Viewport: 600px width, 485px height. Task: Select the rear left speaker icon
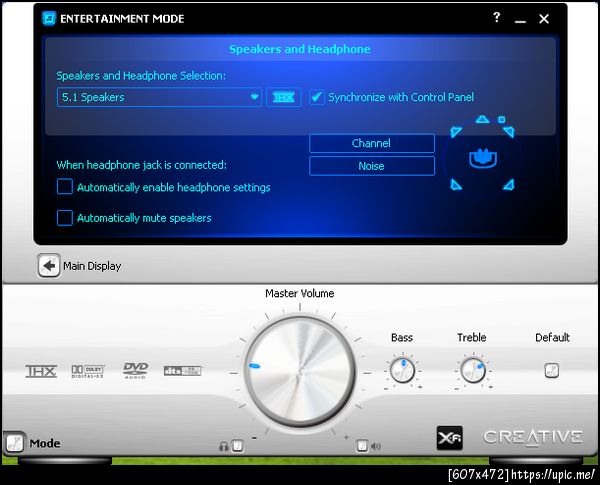point(456,185)
